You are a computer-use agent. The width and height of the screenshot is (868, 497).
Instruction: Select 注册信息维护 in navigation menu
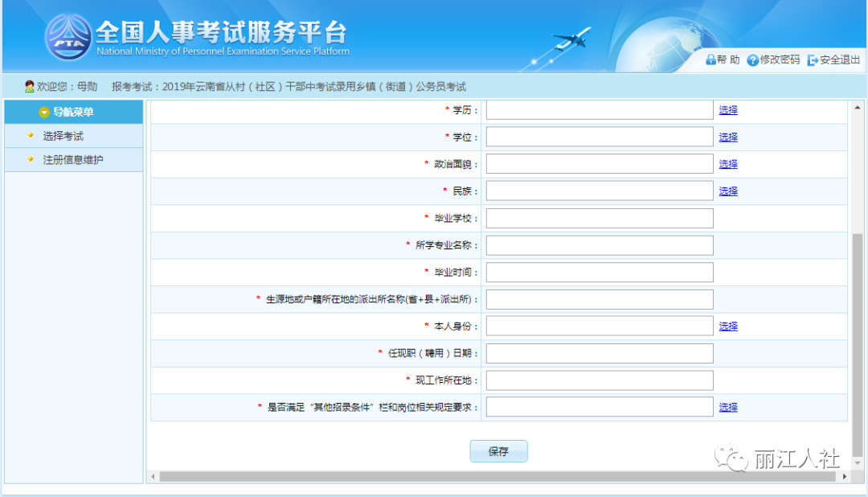(74, 159)
